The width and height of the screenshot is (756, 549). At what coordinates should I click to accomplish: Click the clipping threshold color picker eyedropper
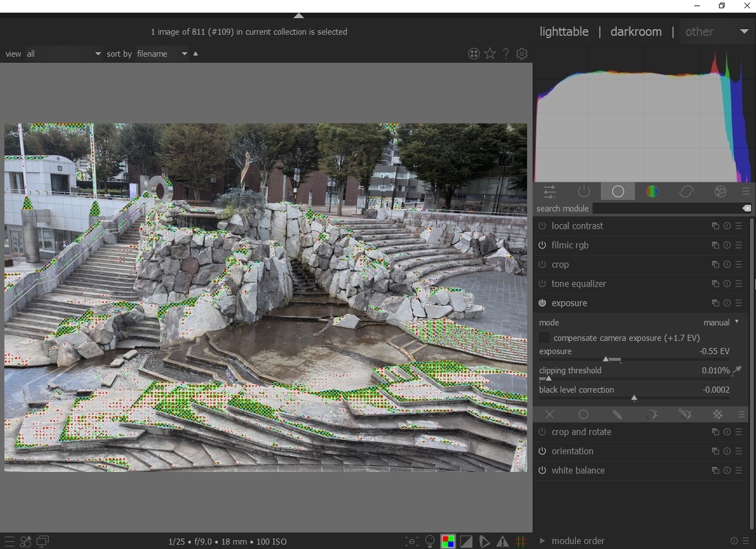736,371
